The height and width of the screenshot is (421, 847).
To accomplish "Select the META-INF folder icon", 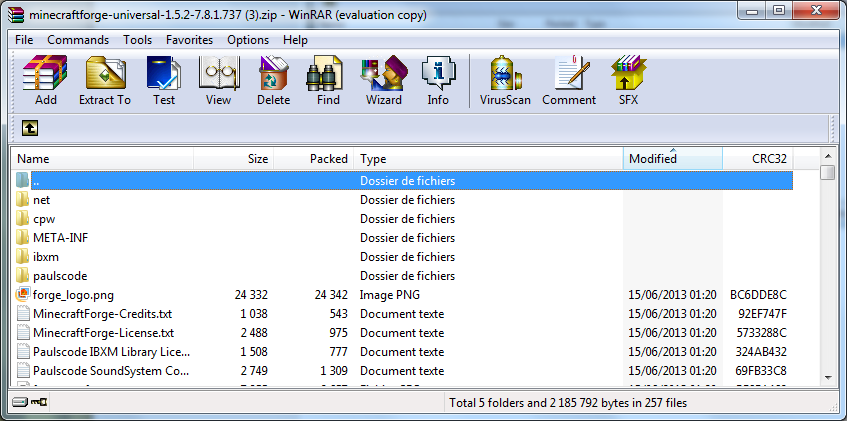I will click(22, 237).
